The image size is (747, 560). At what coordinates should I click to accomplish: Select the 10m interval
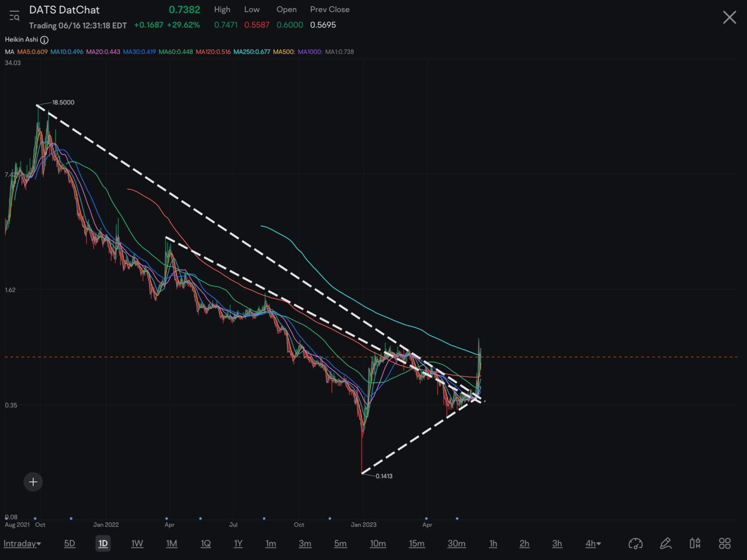tap(378, 544)
